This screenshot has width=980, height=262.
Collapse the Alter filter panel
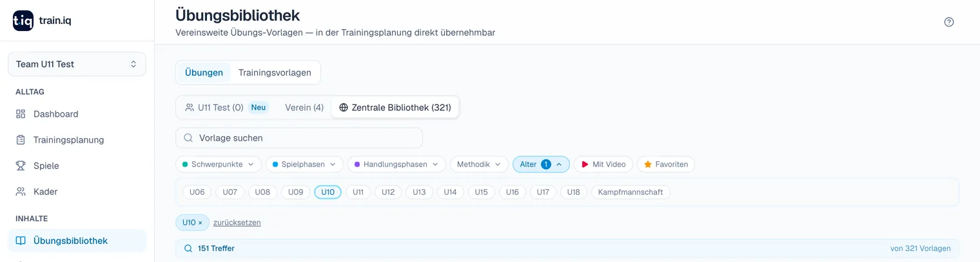(541, 165)
